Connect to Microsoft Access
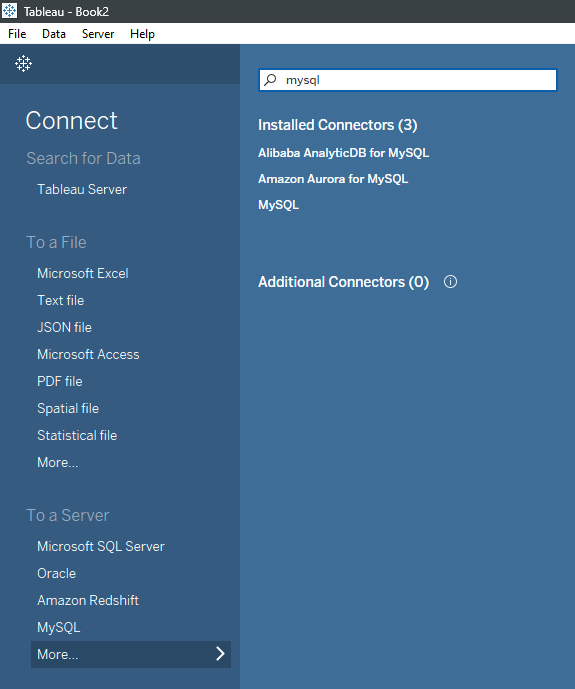This screenshot has width=575, height=689. tap(88, 354)
